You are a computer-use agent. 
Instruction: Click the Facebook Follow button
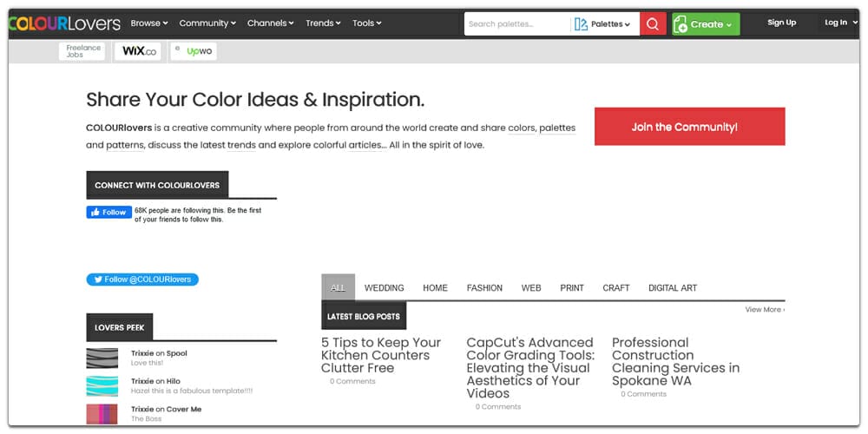[x=108, y=212]
